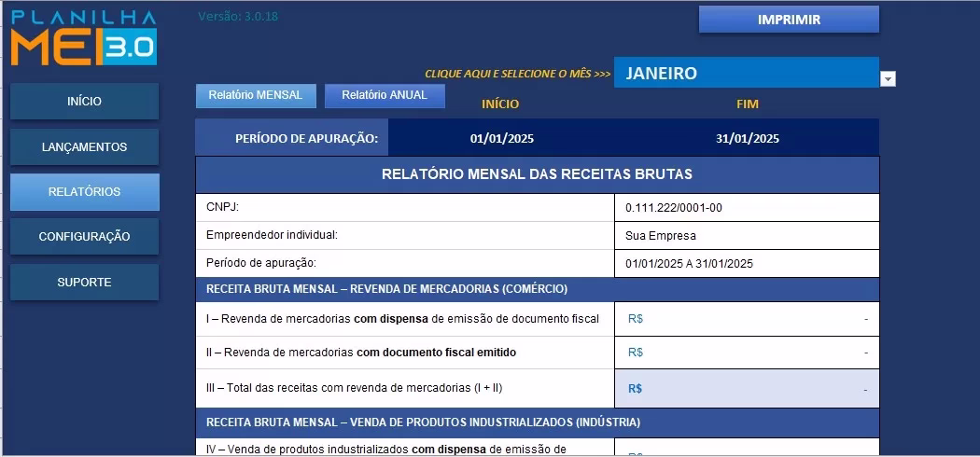Click the 'CLIQUE AQUI E SELECIONE O MÊS' prompt
Viewport: 980px width, 457px height.
[517, 74]
